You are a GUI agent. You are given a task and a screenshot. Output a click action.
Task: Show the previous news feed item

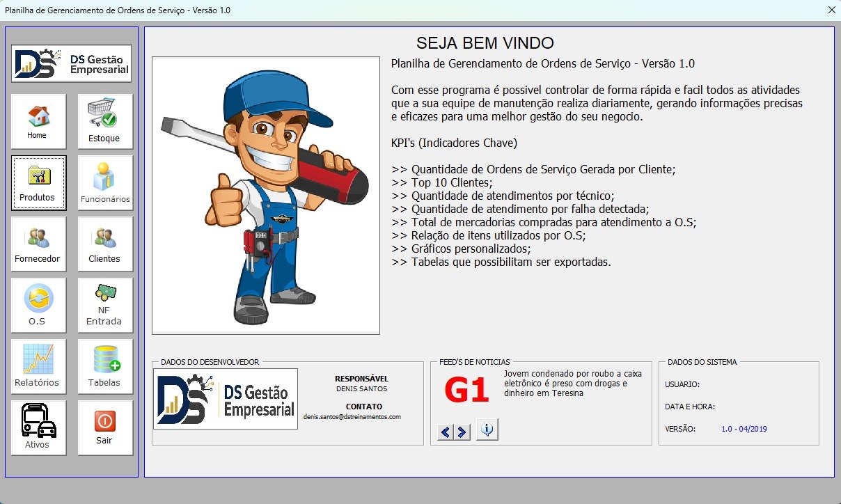click(446, 432)
